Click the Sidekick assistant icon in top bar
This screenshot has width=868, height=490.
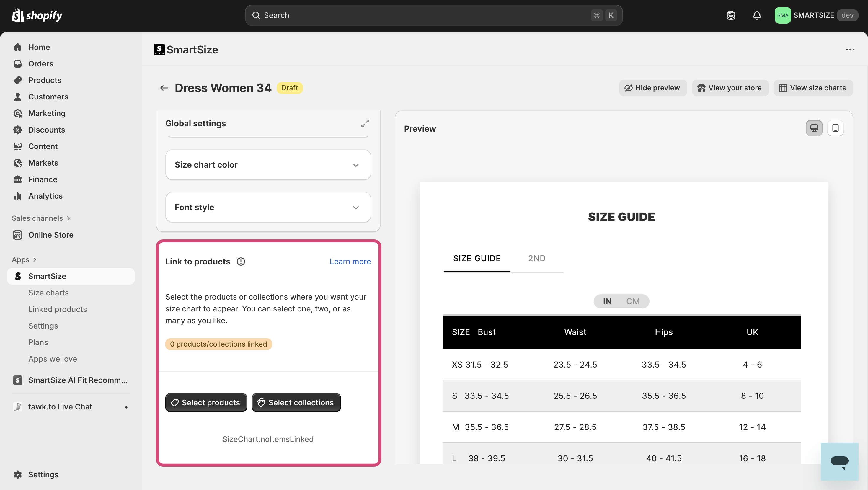(730, 16)
